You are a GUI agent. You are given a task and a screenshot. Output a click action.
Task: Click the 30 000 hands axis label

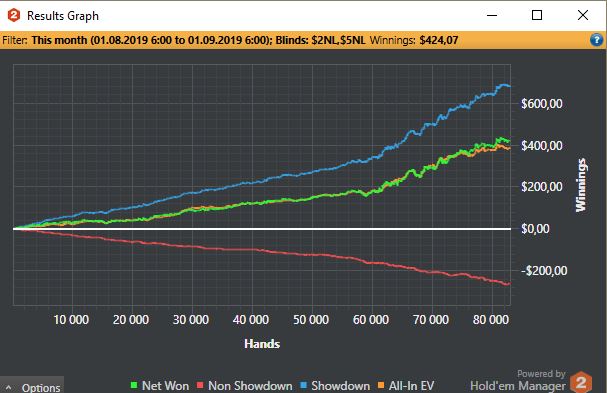coord(191,320)
